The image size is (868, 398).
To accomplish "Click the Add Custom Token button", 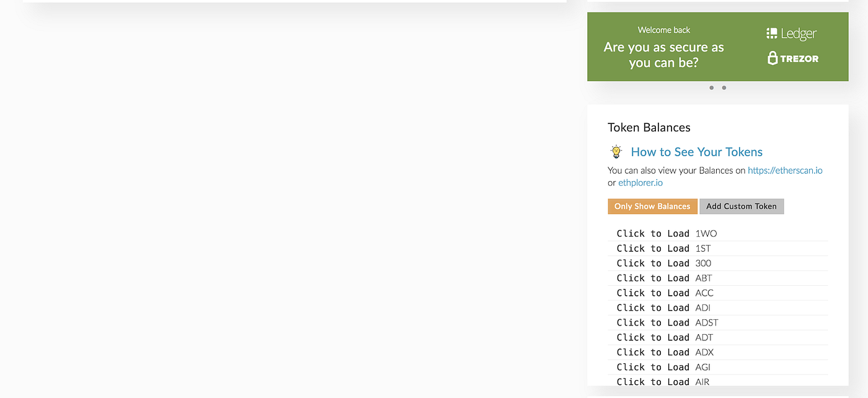I will pyautogui.click(x=742, y=206).
